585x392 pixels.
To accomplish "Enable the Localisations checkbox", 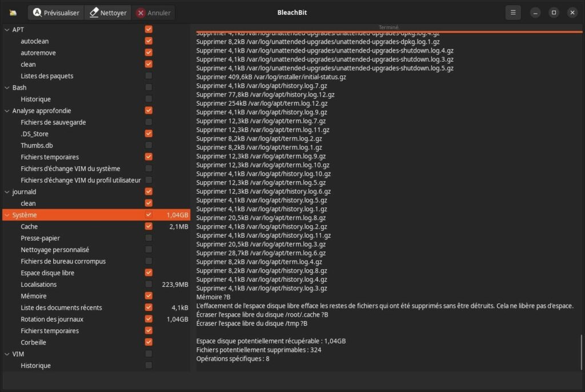I will 149,284.
